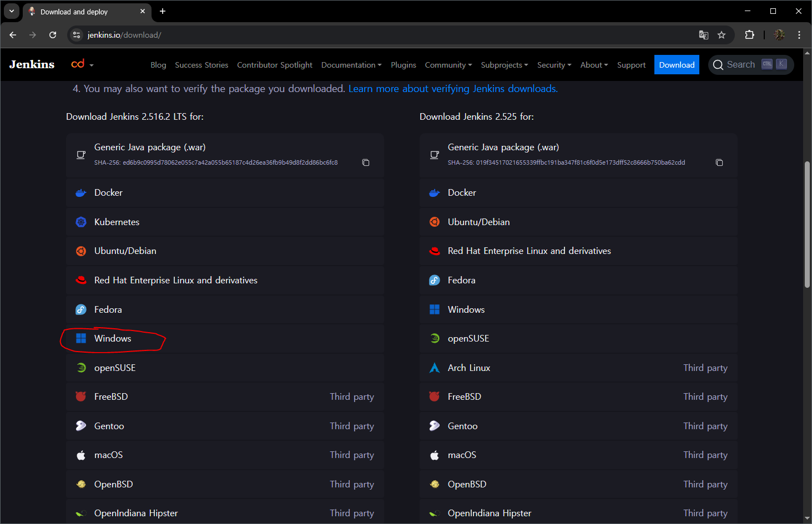Open the Chrome three-dot menu
The image size is (812, 524).
pyautogui.click(x=799, y=35)
